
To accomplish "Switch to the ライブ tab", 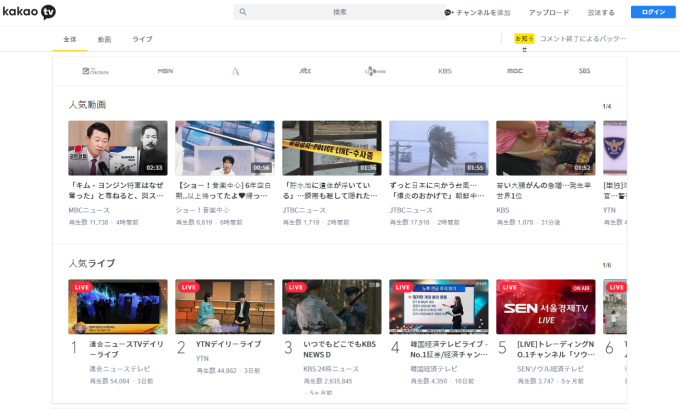I will 143,39.
